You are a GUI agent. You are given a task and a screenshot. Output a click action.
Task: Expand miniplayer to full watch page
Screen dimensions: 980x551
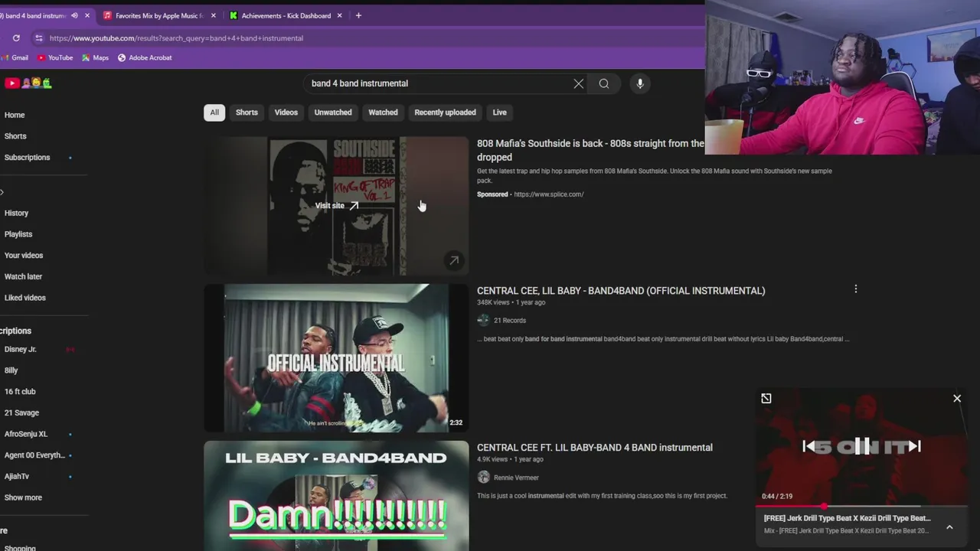click(766, 398)
